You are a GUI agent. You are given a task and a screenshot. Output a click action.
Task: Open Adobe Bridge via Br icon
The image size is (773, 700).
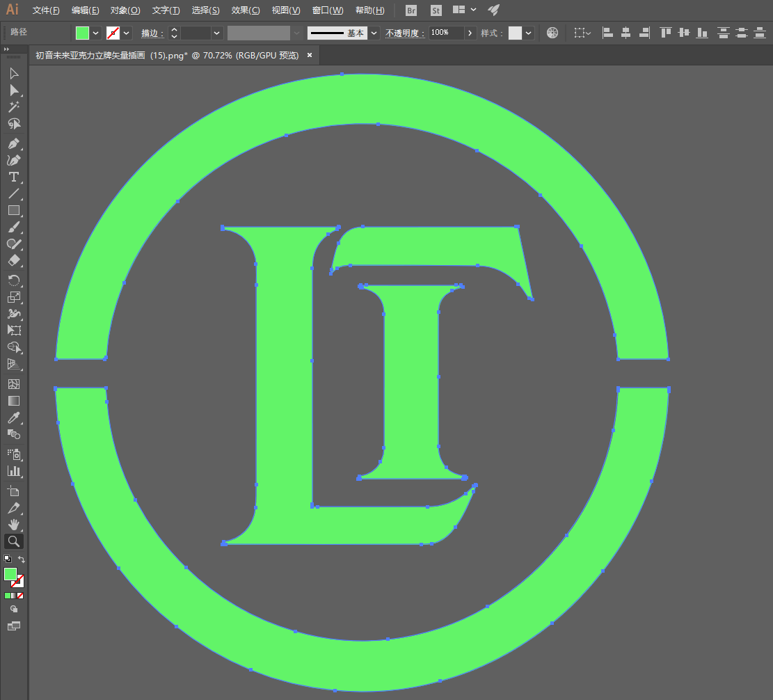(411, 10)
